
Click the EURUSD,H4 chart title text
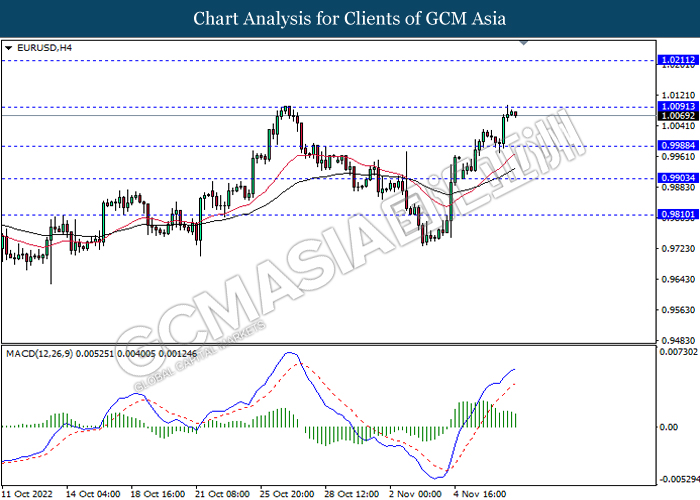click(x=44, y=48)
